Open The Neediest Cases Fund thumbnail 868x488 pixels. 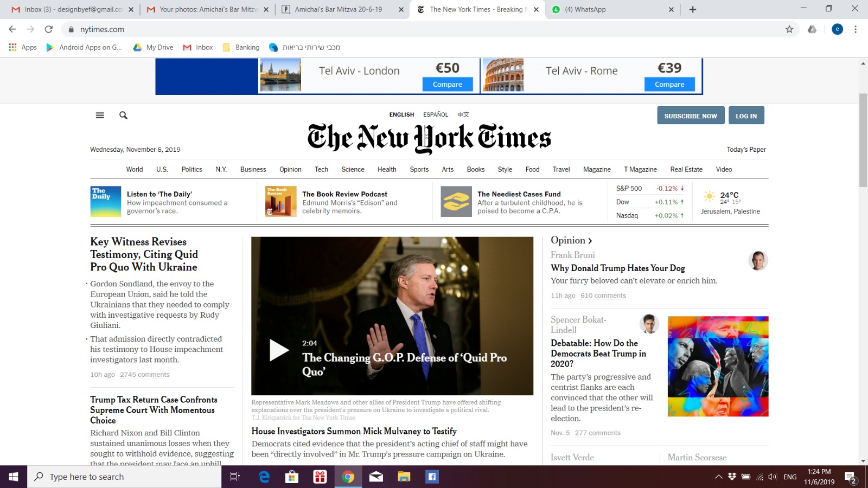pos(456,201)
